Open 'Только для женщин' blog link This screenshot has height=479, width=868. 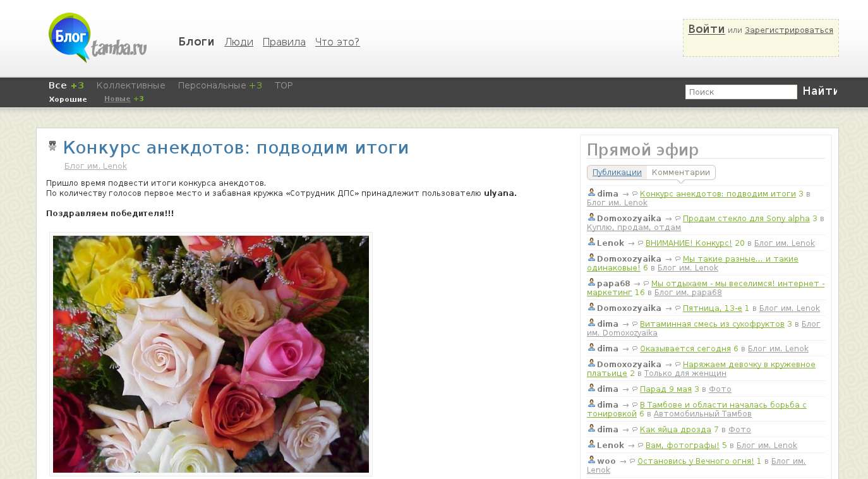click(x=685, y=373)
